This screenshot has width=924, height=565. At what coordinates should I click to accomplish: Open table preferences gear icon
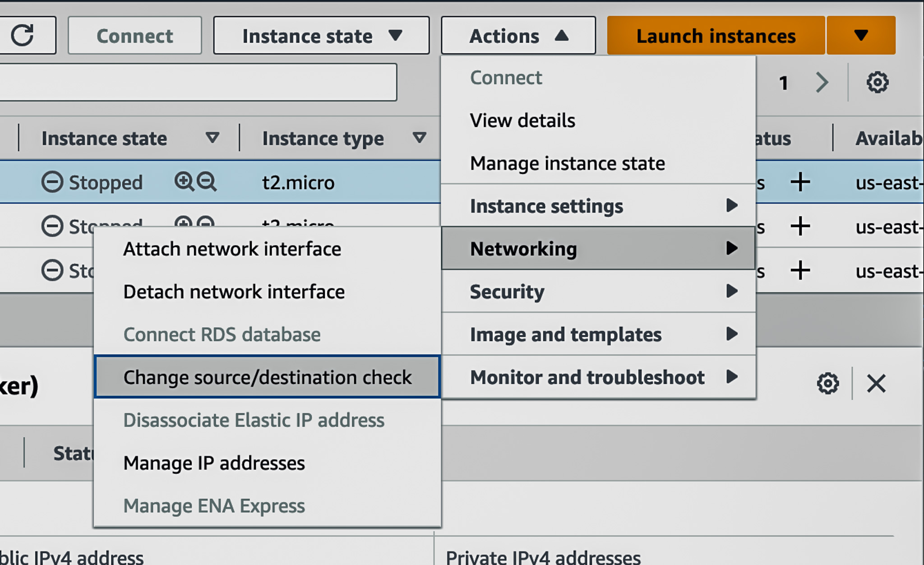point(877,83)
